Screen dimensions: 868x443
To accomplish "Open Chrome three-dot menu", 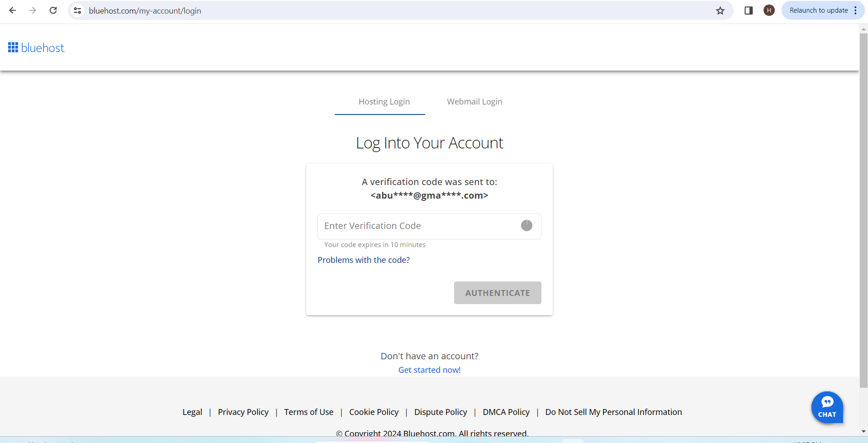I will (x=855, y=10).
